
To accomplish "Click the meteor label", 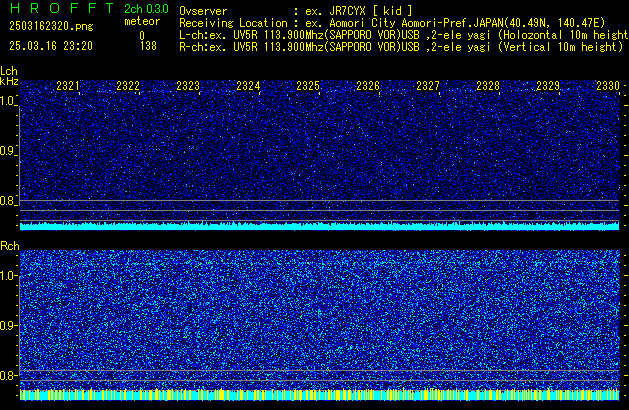I will point(142,21).
